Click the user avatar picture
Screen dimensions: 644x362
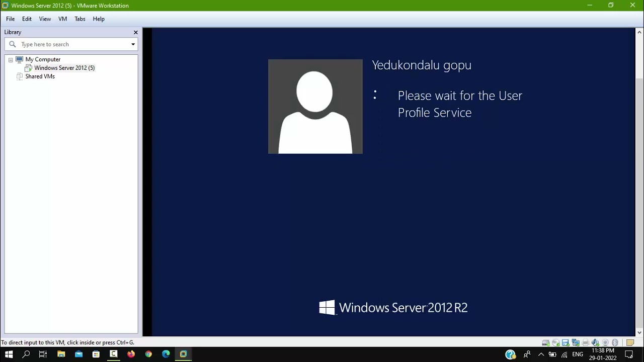click(x=315, y=107)
